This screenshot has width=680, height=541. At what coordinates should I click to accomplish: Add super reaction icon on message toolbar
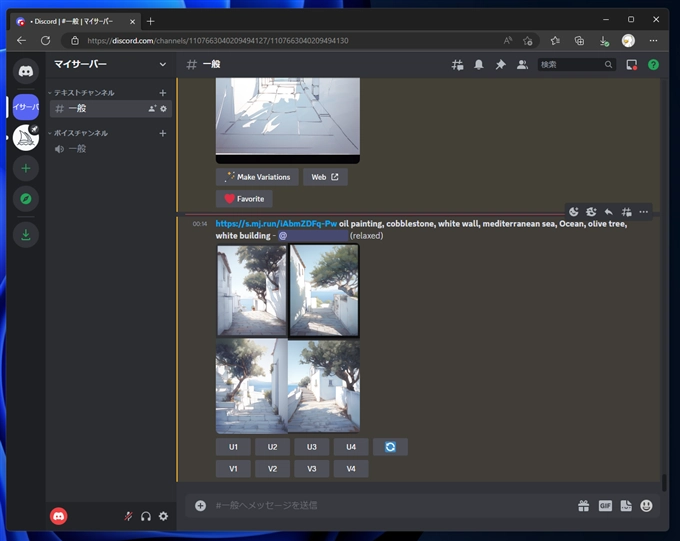point(591,212)
